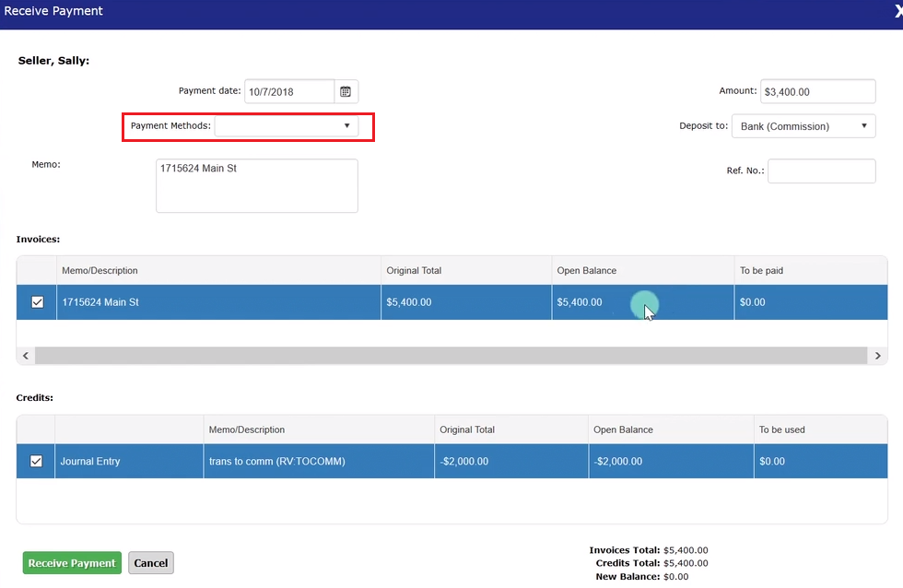Expand the Deposit to dropdown
903x588 pixels.
click(x=803, y=126)
